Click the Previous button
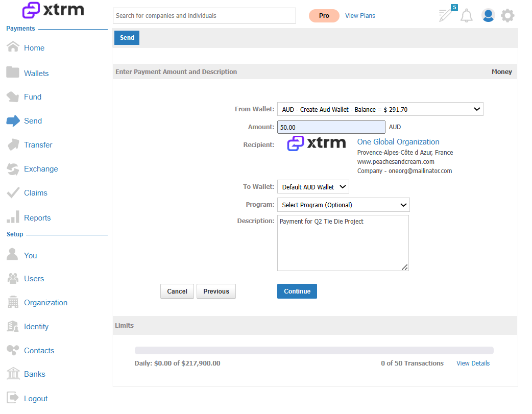This screenshot has width=532, height=414. (216, 291)
